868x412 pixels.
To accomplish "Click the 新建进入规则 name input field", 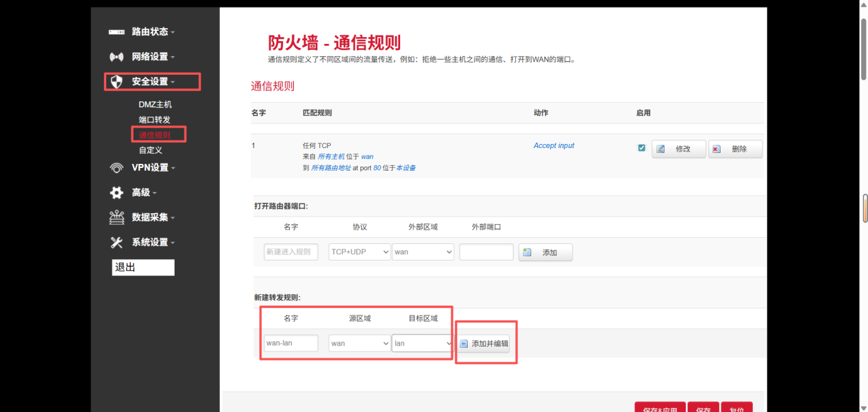I will 290,252.
